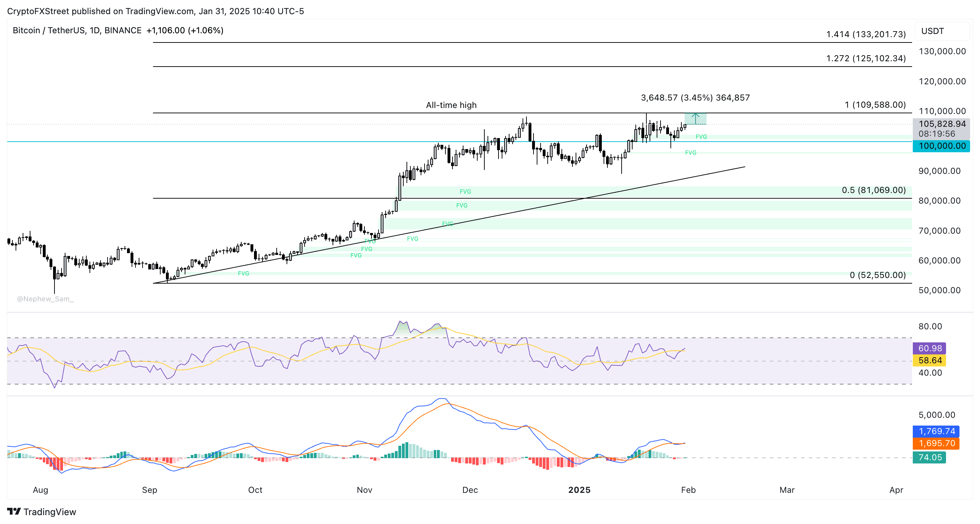This screenshot has height=524, width=980.
Task: Click the All-time high annotation text
Action: [451, 105]
